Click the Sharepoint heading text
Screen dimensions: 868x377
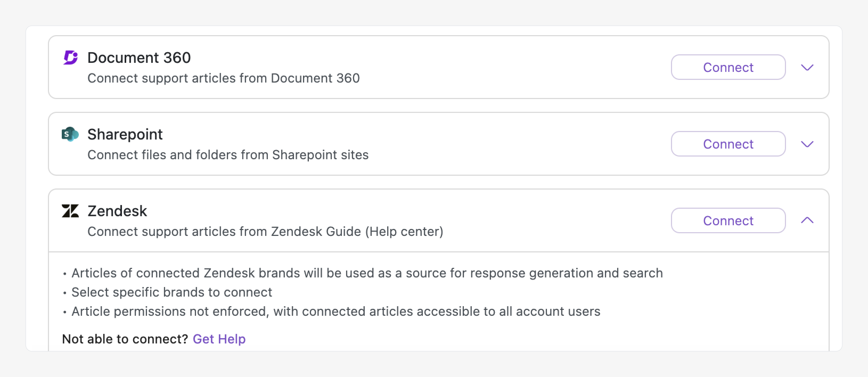pyautogui.click(x=125, y=134)
